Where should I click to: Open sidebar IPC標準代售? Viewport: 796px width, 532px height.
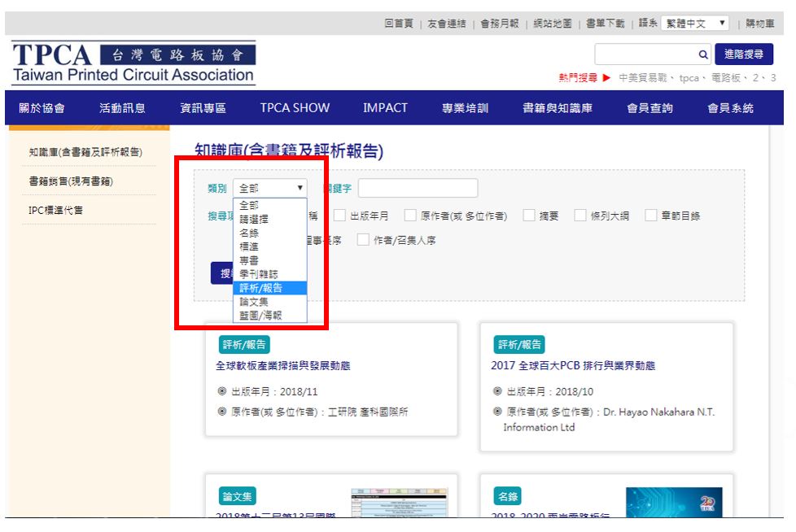(56, 210)
